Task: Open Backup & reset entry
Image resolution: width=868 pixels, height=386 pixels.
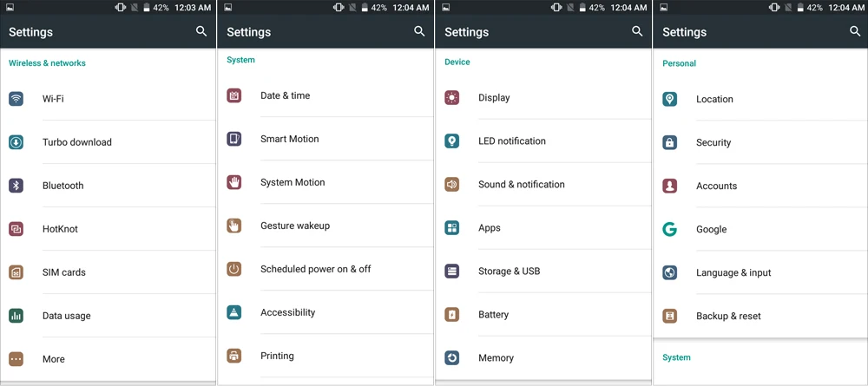Action: pos(760,317)
